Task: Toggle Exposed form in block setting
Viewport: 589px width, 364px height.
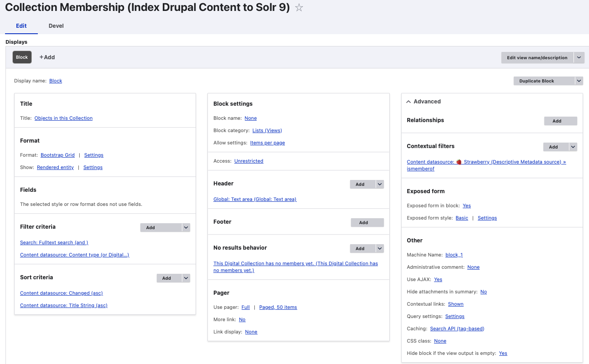Action: pyautogui.click(x=466, y=205)
